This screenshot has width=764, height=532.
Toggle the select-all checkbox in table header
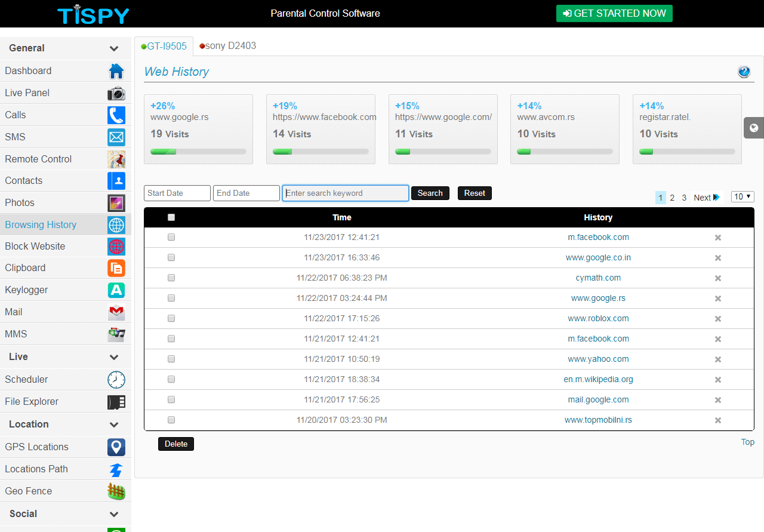click(x=171, y=217)
